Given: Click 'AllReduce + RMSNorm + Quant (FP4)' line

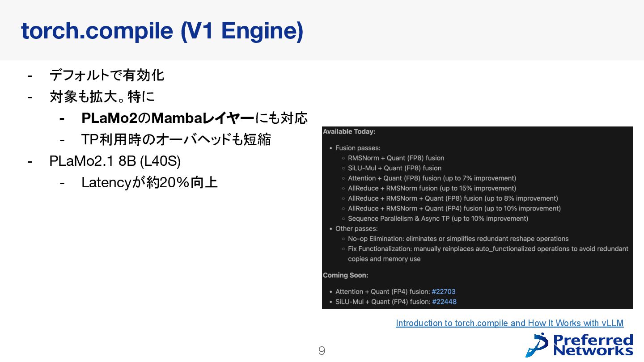Looking at the screenshot, I should point(454,208).
